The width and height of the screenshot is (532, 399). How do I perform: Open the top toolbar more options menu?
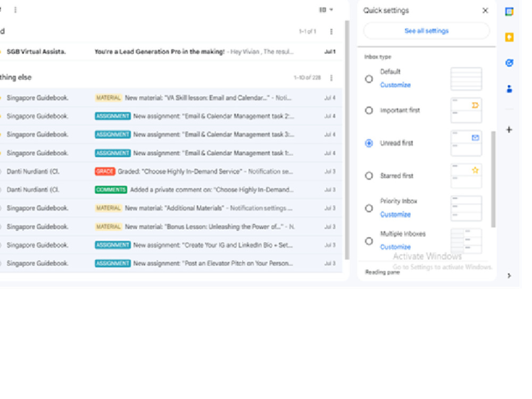click(x=15, y=10)
